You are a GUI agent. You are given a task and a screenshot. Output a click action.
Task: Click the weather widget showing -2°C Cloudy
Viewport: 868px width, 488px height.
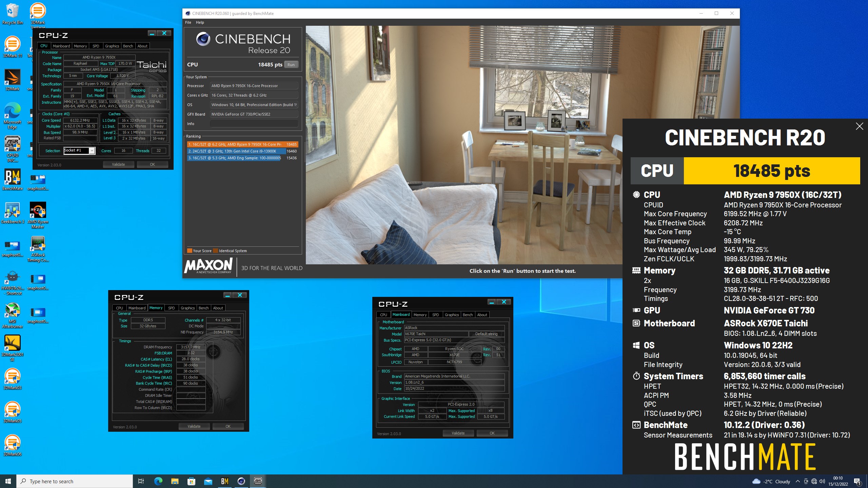[x=771, y=481]
